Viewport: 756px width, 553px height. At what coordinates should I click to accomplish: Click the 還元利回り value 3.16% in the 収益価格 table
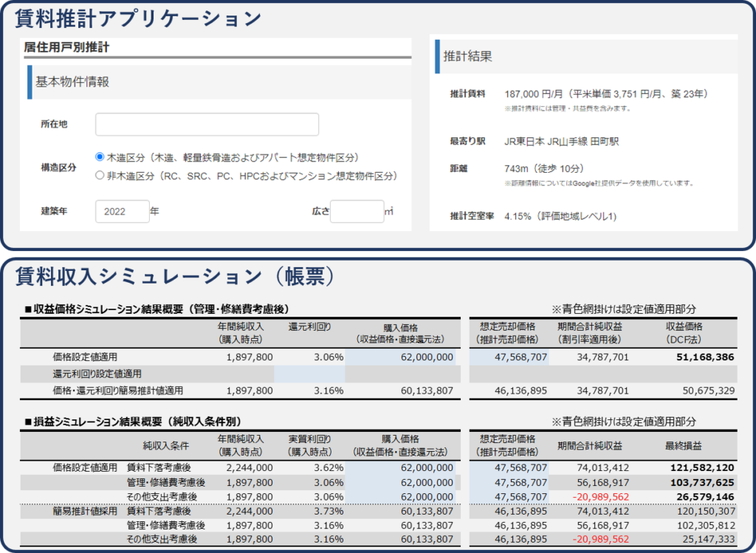[329, 391]
